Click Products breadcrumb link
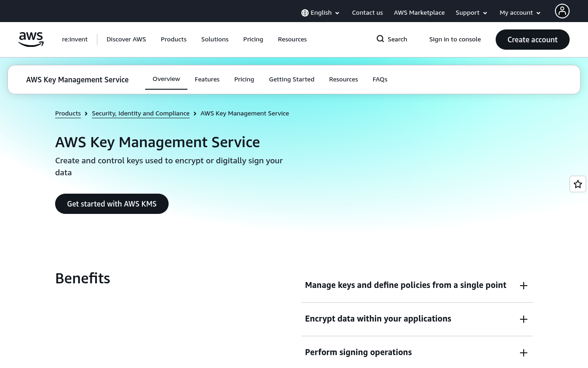Screen dimensions: 588x368 [68, 114]
